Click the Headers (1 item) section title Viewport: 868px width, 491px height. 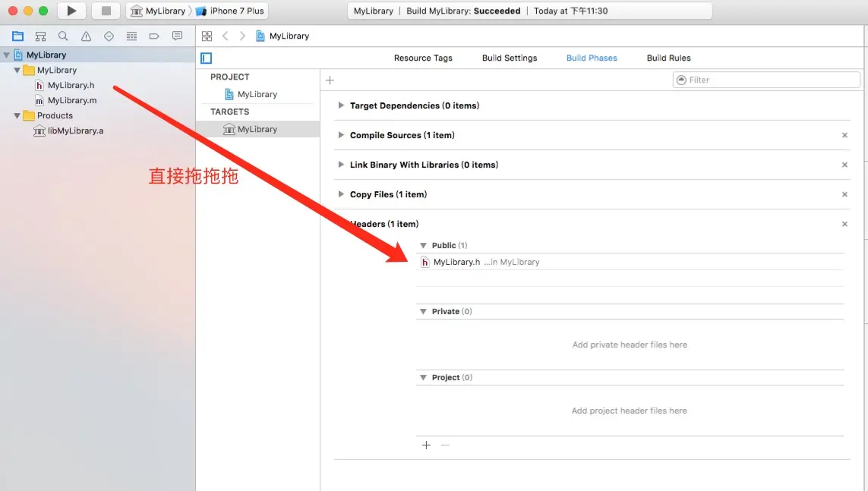pos(385,224)
